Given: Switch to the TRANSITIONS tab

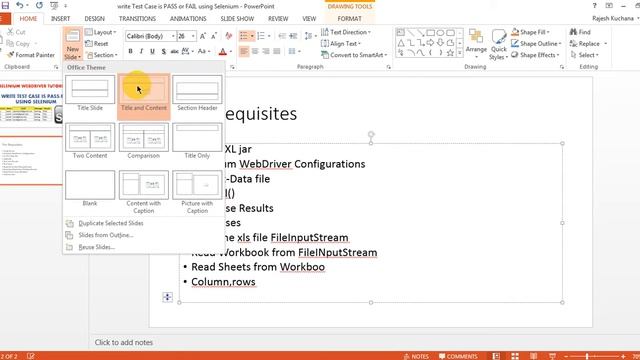Looking at the screenshot, I should pos(137,18).
